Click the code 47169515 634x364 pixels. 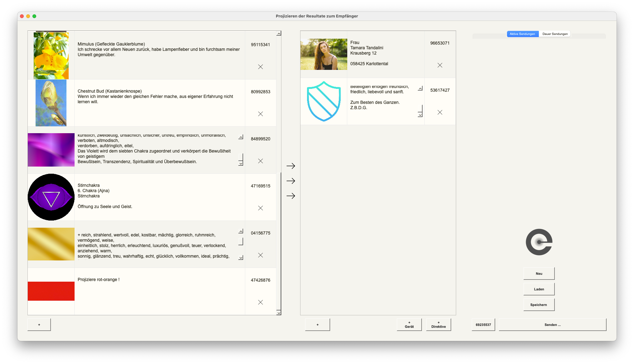[261, 186]
